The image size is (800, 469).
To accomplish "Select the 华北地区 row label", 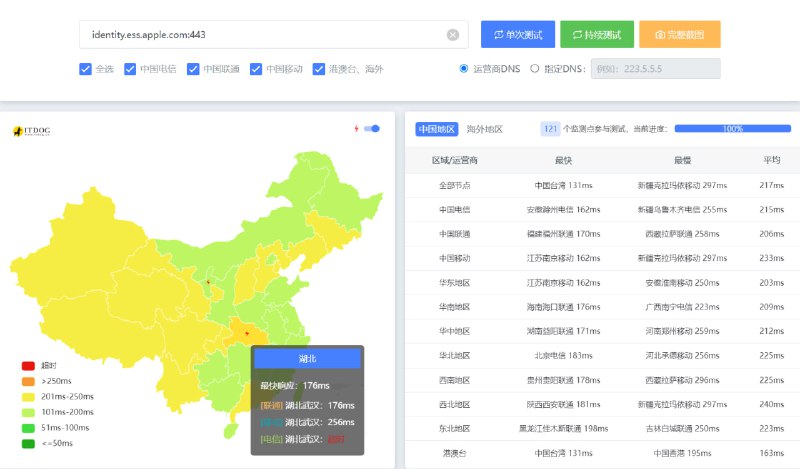I will (x=455, y=356).
